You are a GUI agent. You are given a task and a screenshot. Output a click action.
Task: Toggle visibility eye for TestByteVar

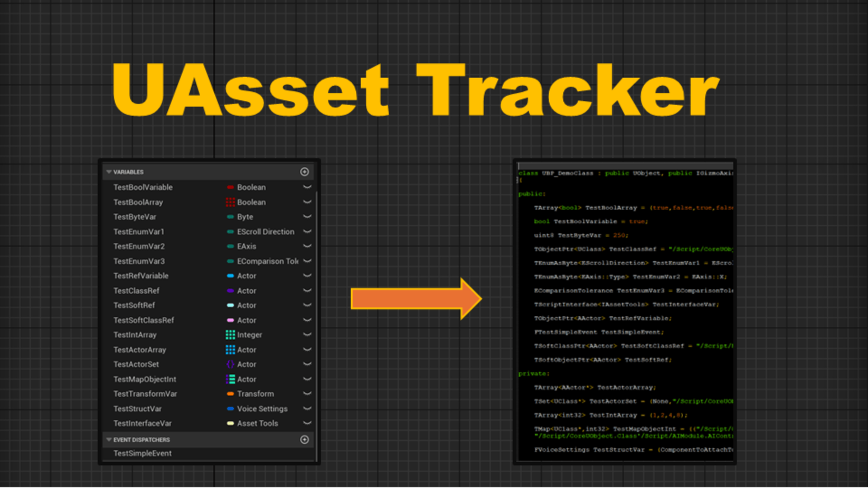[307, 217]
